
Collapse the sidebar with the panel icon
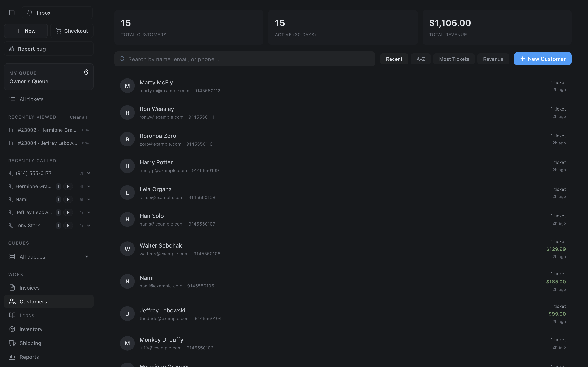coord(12,13)
